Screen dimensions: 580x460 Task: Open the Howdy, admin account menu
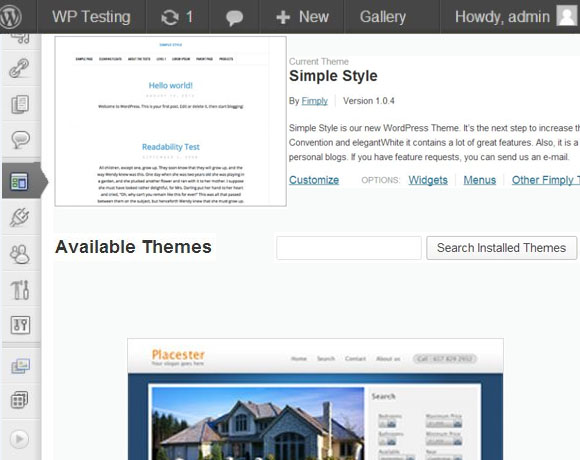pos(502,17)
